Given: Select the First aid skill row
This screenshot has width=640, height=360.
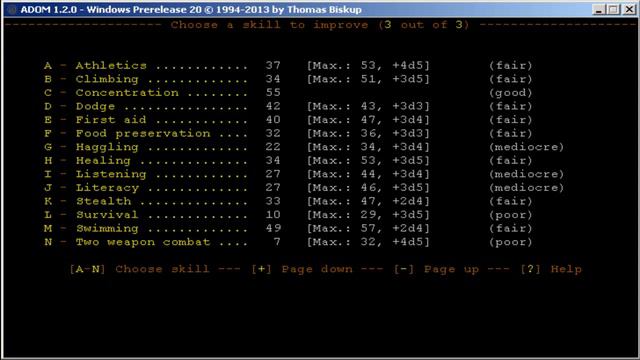Looking at the screenshot, I should tap(288, 120).
